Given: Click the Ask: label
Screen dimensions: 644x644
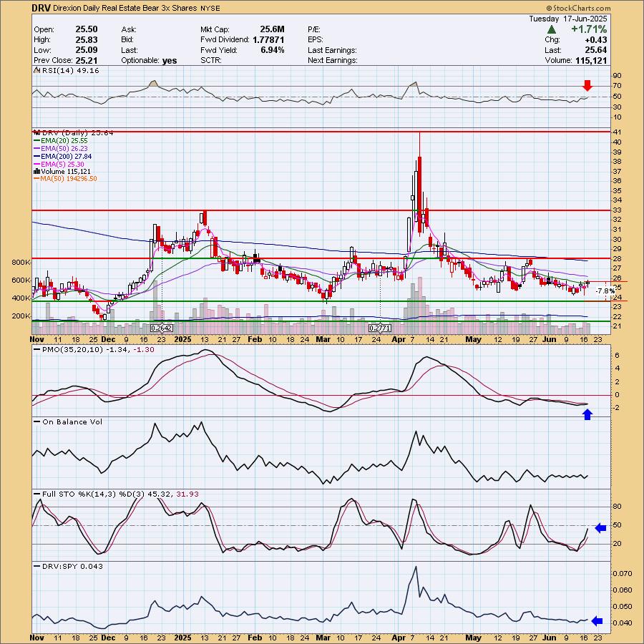Looking at the screenshot, I should (129, 29).
